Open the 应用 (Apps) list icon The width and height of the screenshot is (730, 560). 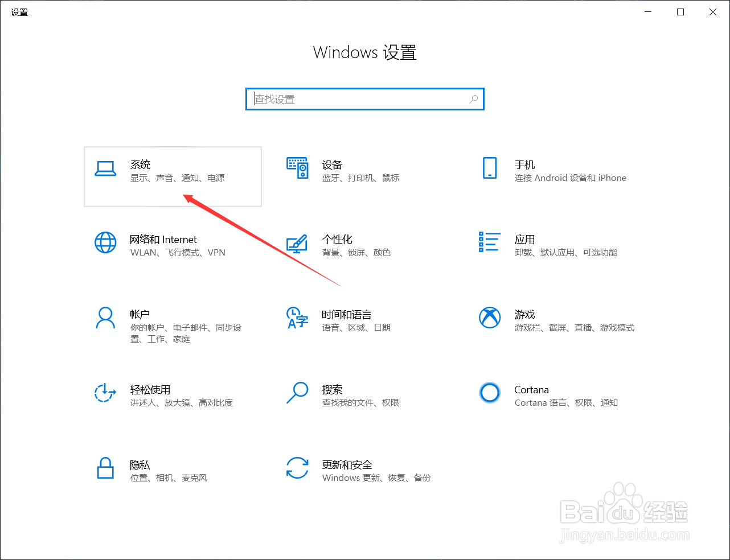pos(490,243)
